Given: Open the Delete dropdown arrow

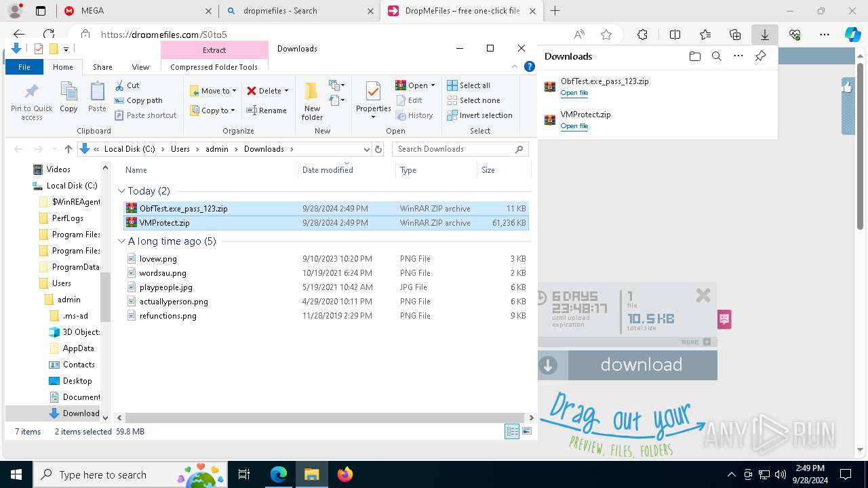Looking at the screenshot, I should click(286, 91).
